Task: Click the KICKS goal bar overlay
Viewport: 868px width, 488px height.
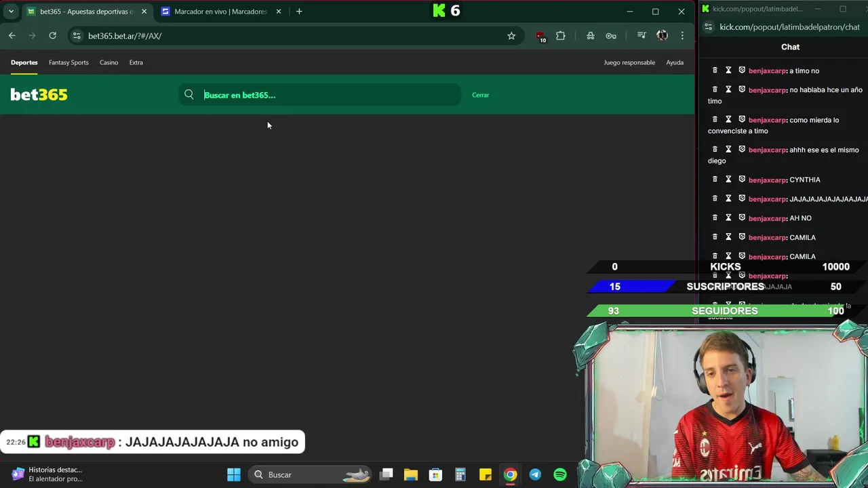Action: [x=726, y=266]
